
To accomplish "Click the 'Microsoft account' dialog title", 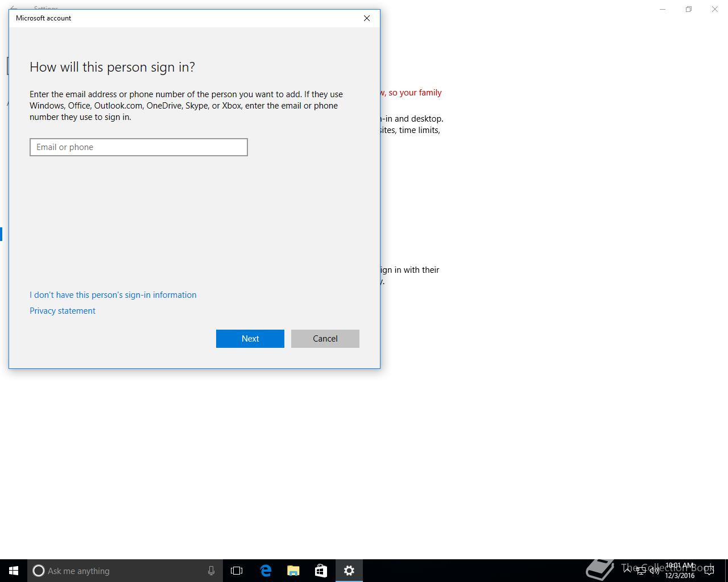I will (43, 18).
